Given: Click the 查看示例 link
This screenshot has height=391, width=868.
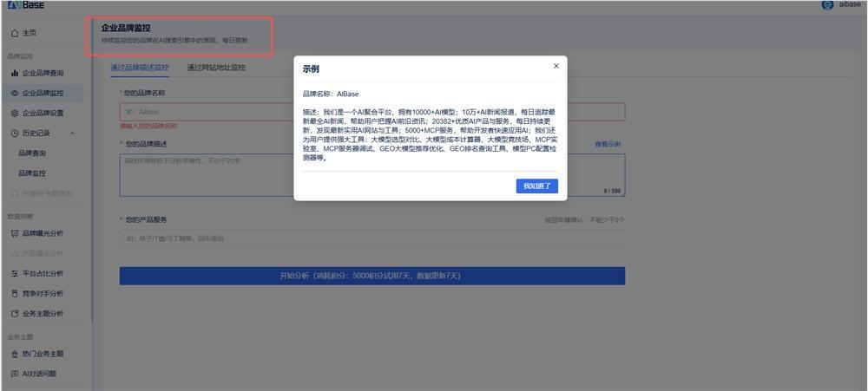Looking at the screenshot, I should pyautogui.click(x=607, y=144).
